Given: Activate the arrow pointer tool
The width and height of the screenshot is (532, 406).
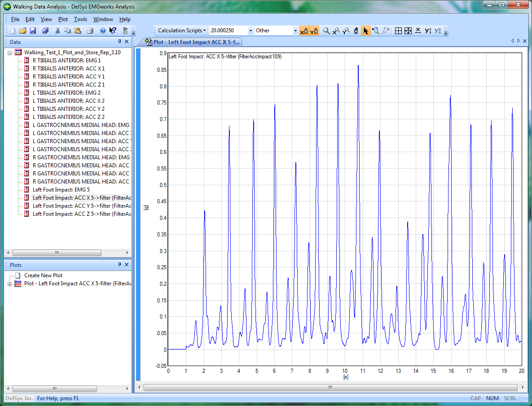Looking at the screenshot, I should tap(366, 31).
